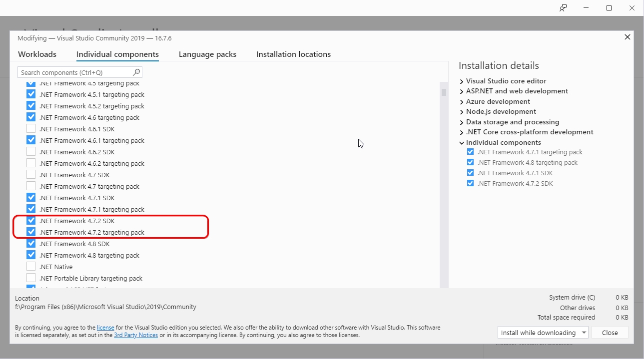Check the .NET Native component
The width and height of the screenshot is (644, 359).
31,267
